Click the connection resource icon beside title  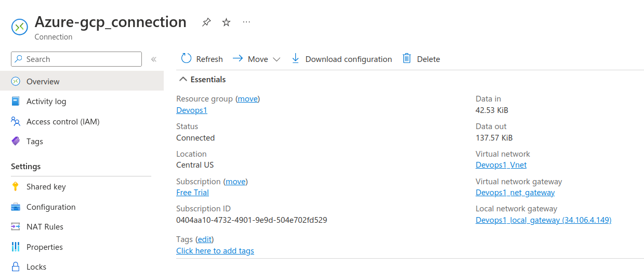pos(20,27)
